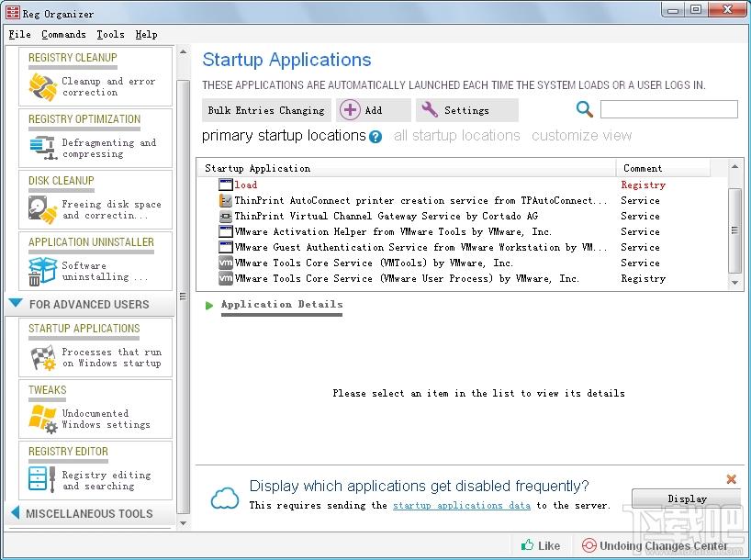Click the magnifying glass search icon
Screen dimensions: 751x560
click(x=585, y=110)
